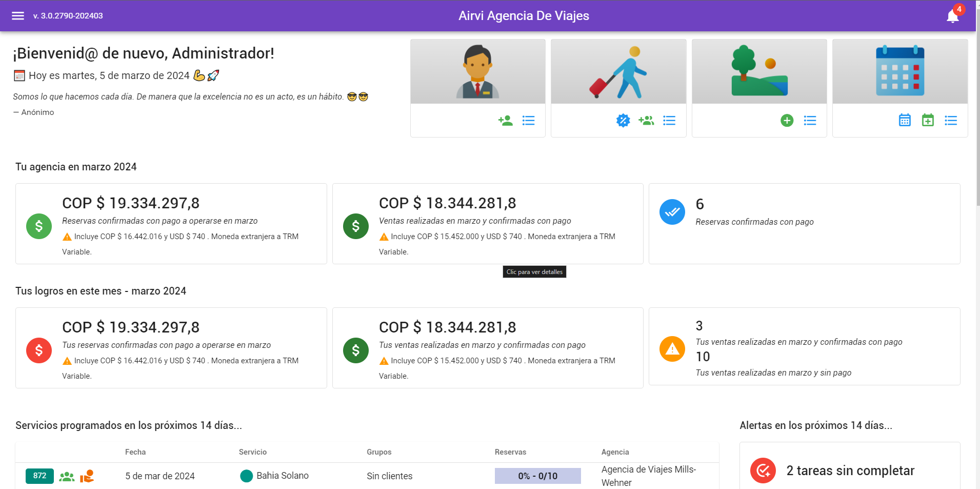Screen dimensions: 980x489
Task: Open list icon in destinations card
Action: (x=810, y=121)
